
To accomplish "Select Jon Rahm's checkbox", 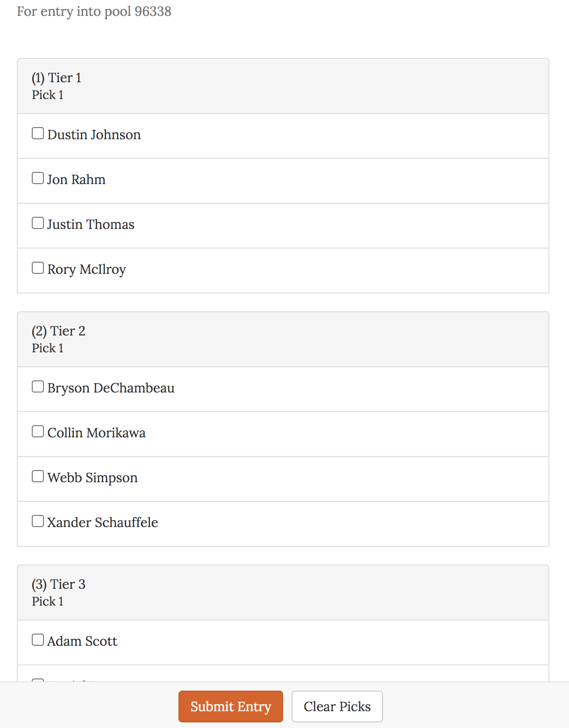I will tap(37, 178).
